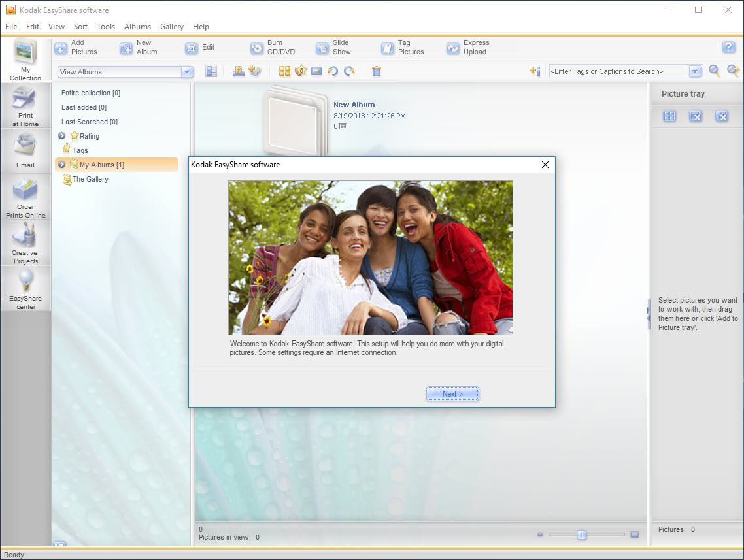Click the picture stack with star icon

255,71
